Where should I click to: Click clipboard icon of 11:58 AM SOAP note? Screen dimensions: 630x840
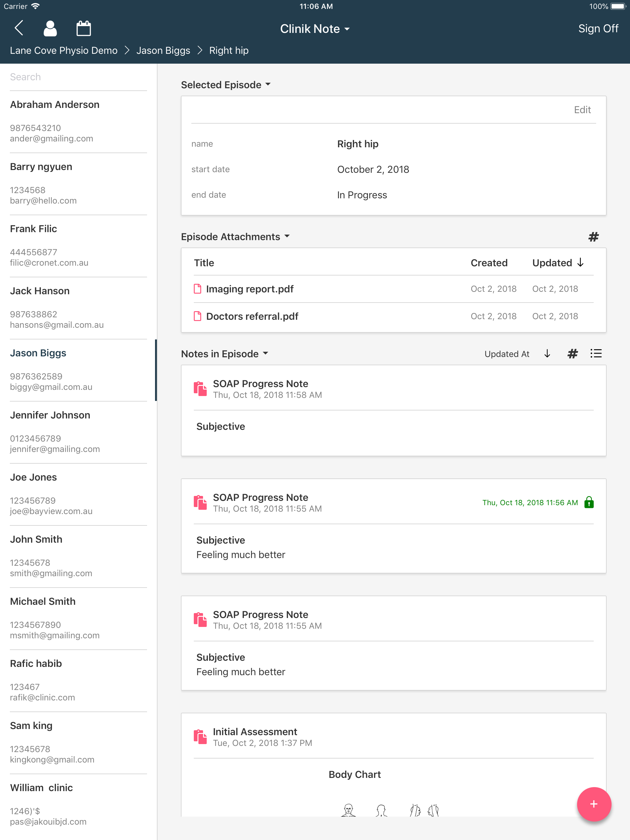pyautogui.click(x=200, y=389)
